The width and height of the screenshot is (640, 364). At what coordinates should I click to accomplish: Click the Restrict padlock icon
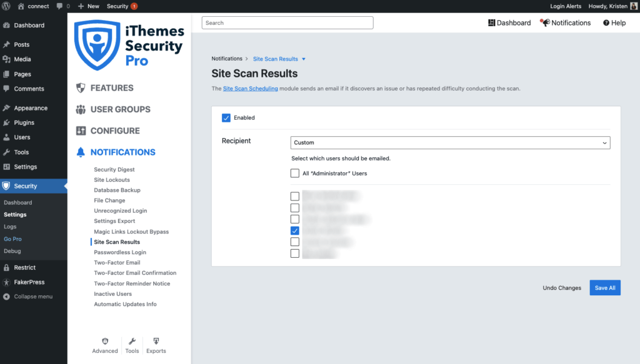coord(6,267)
